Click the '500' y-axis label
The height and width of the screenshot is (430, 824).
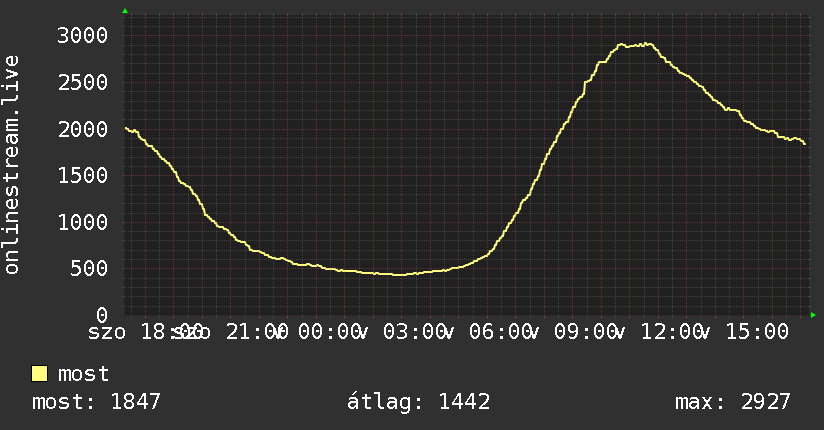[x=89, y=269]
